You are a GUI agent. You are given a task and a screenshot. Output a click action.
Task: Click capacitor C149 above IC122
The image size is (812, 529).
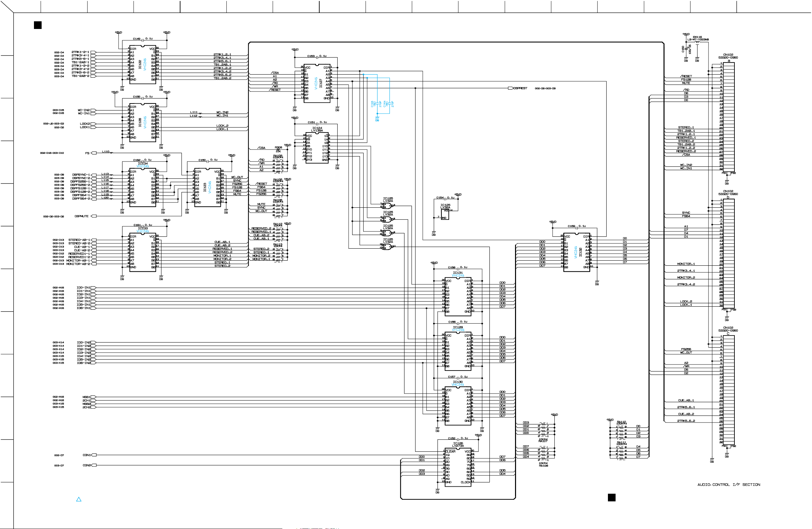142,40
